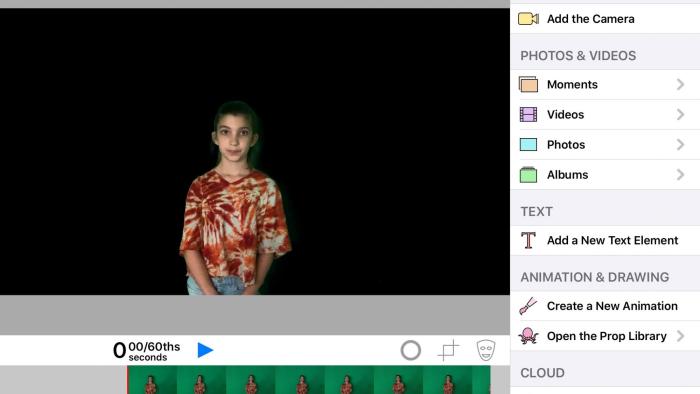This screenshot has height=394, width=700.
Task: Expand the Moments chevron
Action: (680, 84)
